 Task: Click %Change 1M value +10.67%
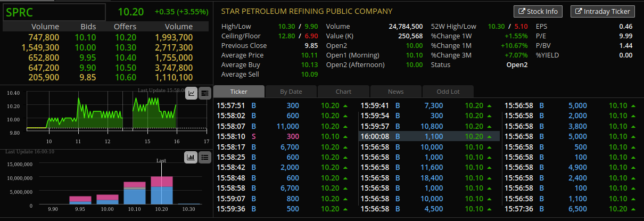tap(513, 46)
